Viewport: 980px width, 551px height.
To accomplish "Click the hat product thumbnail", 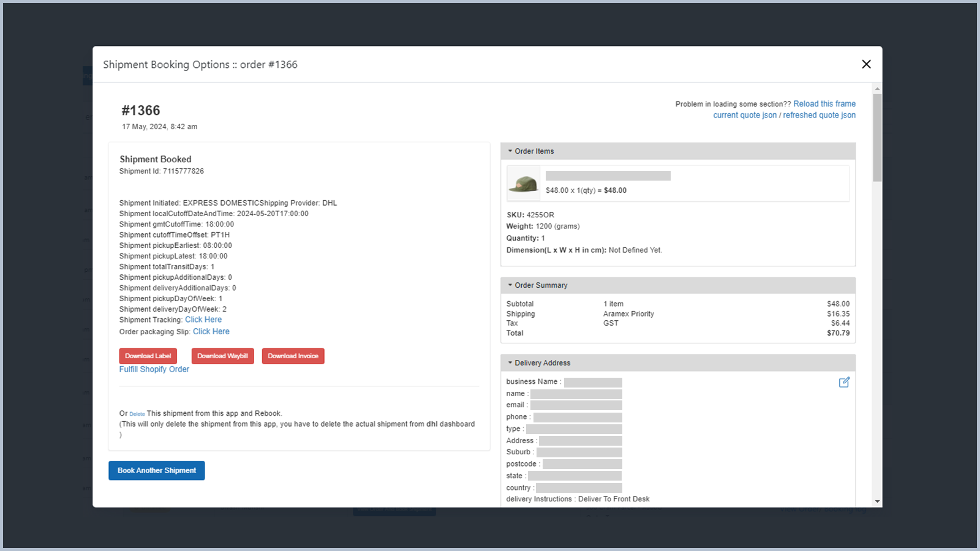I will point(523,184).
